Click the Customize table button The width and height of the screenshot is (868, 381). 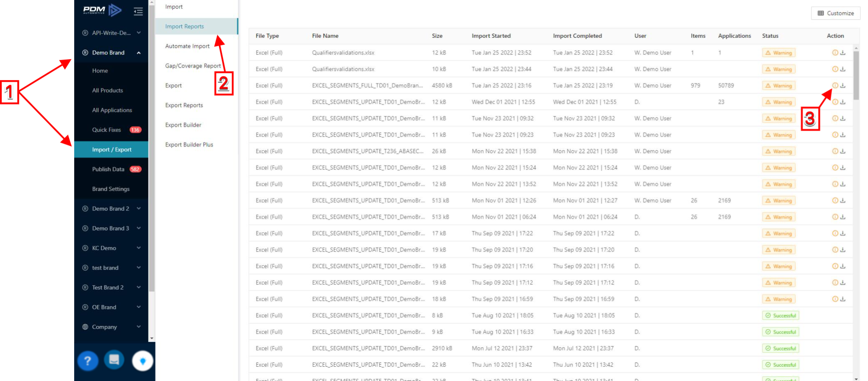coord(835,13)
